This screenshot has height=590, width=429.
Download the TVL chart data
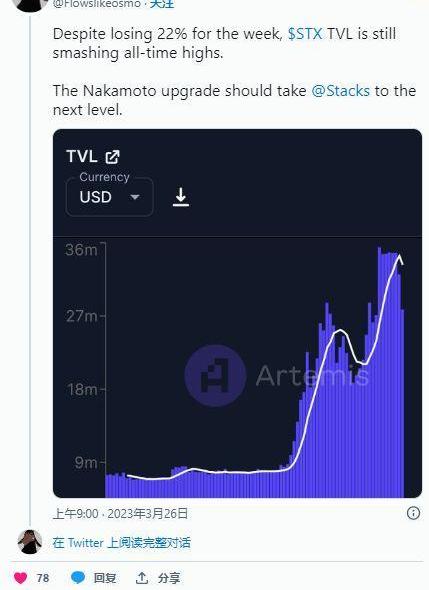pos(181,197)
